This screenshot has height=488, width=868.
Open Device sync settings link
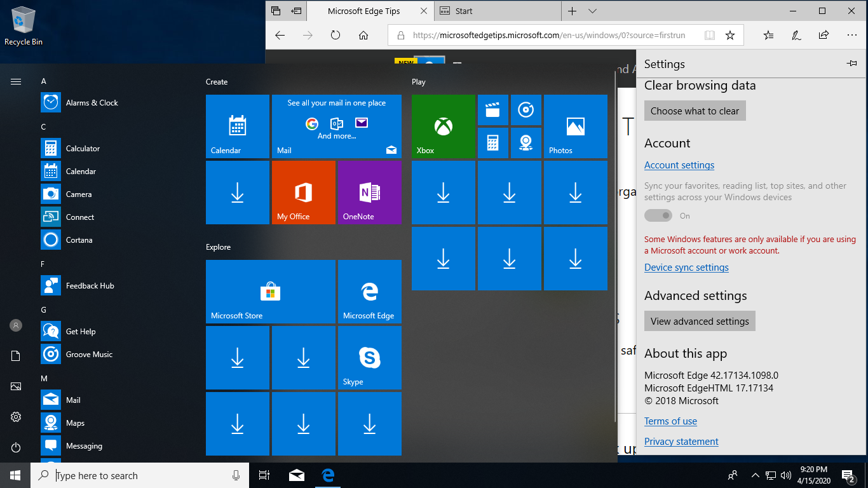(x=686, y=268)
